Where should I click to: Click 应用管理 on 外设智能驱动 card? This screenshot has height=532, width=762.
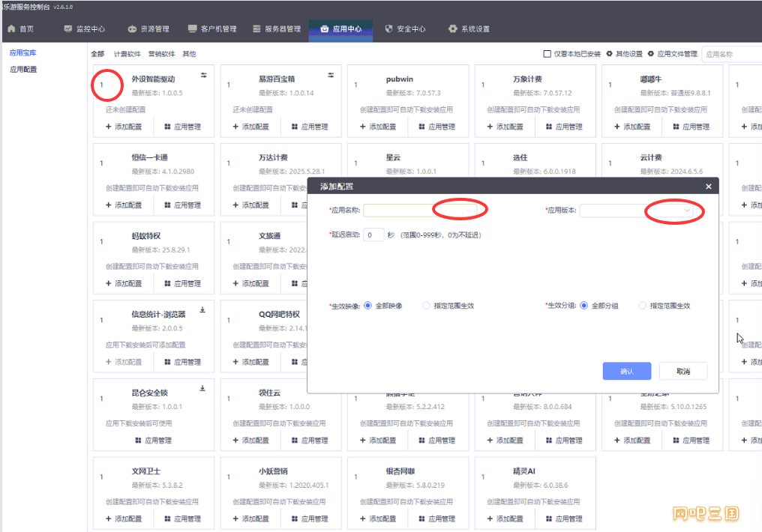click(x=183, y=127)
